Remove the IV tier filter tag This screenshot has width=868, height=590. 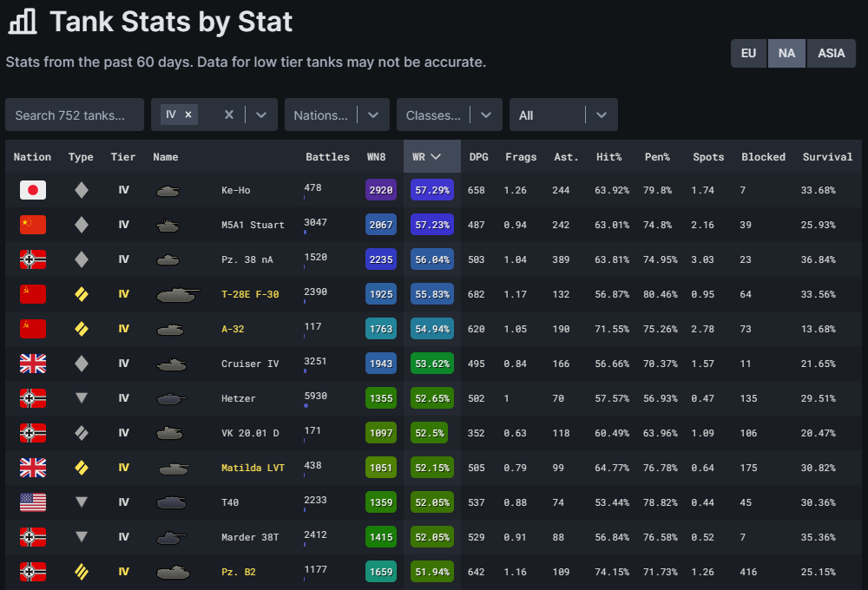[x=188, y=115]
